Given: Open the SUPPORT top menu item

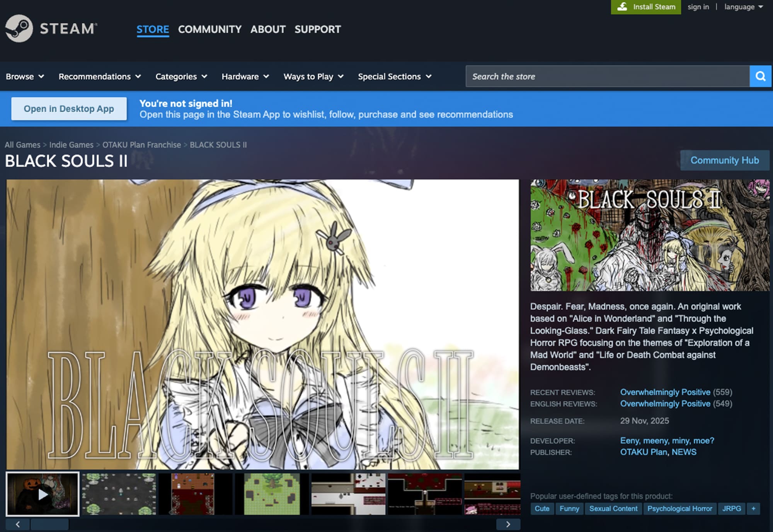Looking at the screenshot, I should 317,29.
